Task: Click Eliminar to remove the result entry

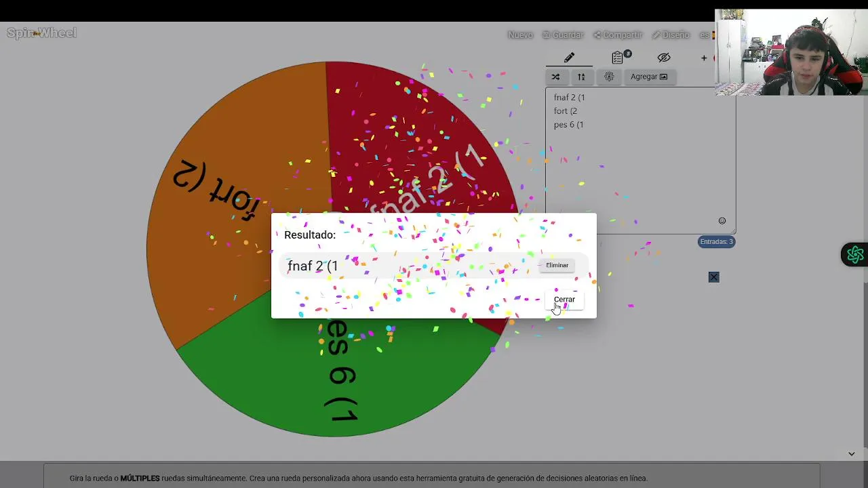Action: point(557,265)
